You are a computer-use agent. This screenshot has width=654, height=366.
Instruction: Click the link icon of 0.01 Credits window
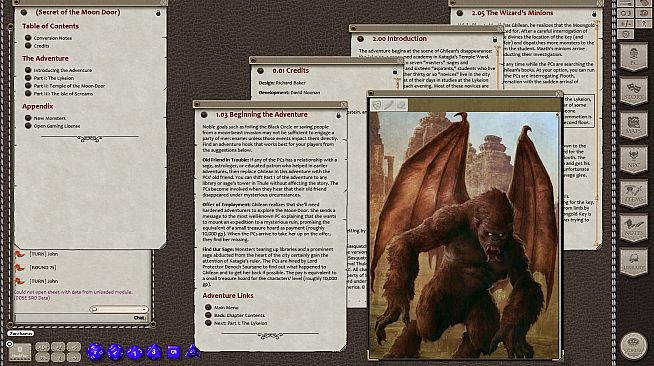pos(260,71)
